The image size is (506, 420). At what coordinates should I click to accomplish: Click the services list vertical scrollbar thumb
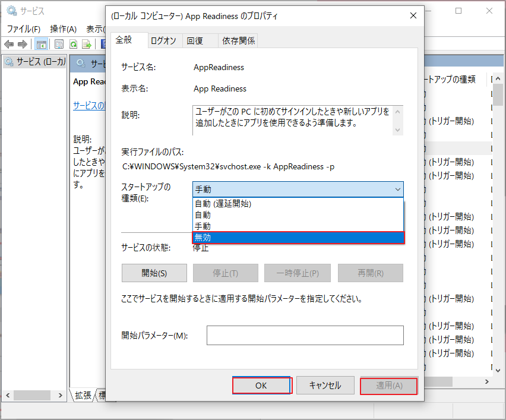pos(498,94)
